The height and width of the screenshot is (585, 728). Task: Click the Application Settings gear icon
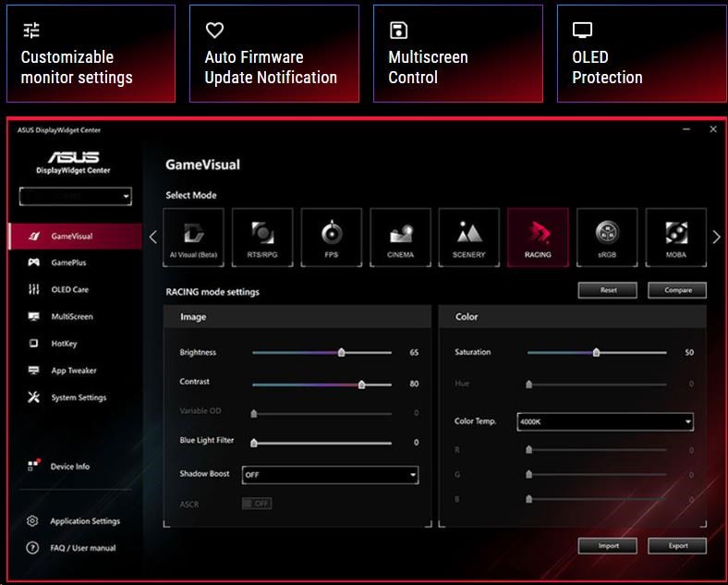pyautogui.click(x=32, y=521)
